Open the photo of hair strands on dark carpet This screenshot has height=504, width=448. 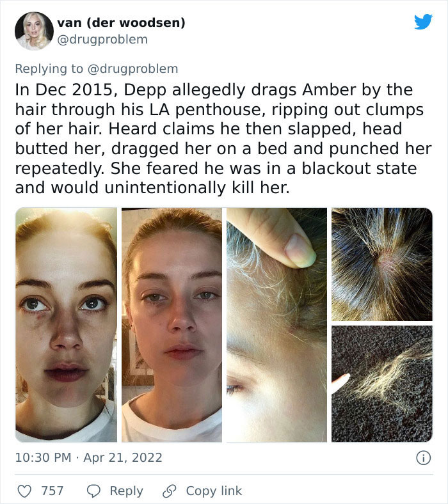pyautogui.click(x=382, y=384)
